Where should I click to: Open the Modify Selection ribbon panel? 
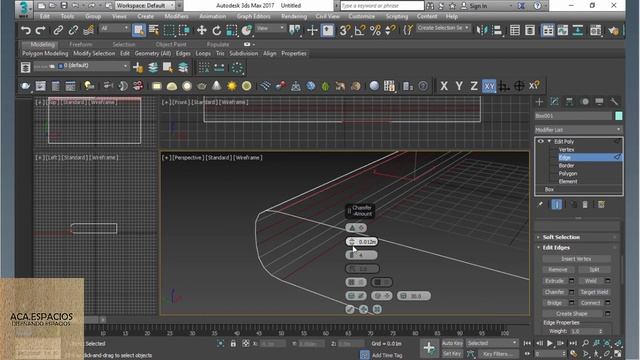pos(94,53)
